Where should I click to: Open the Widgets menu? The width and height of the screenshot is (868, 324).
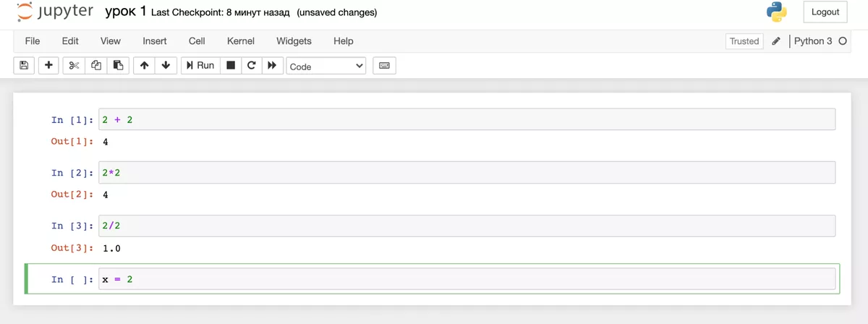point(294,41)
